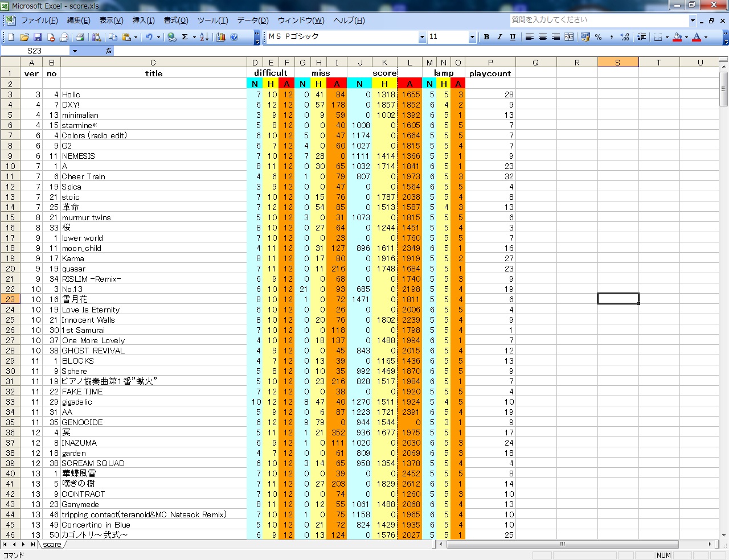
Task: Open a file via folder icon
Action: pos(24,37)
